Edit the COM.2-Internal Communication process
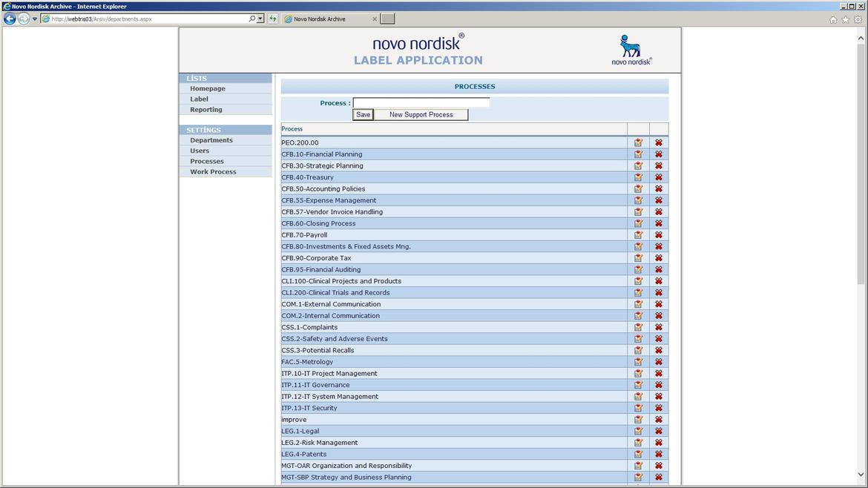The height and width of the screenshot is (488, 868). coord(638,316)
